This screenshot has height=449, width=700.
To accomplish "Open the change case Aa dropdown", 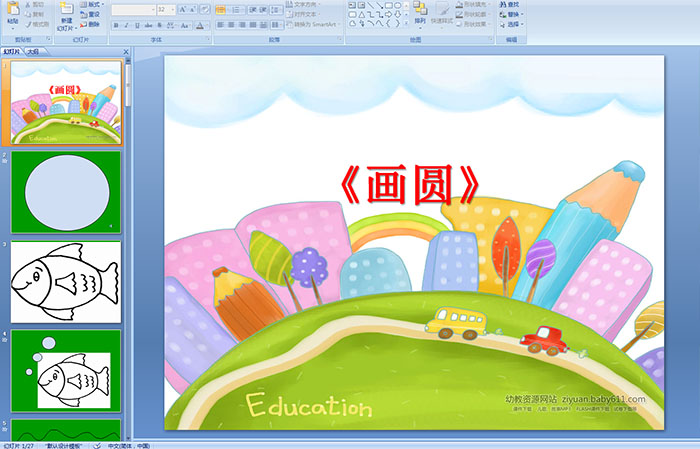I will pos(186,25).
